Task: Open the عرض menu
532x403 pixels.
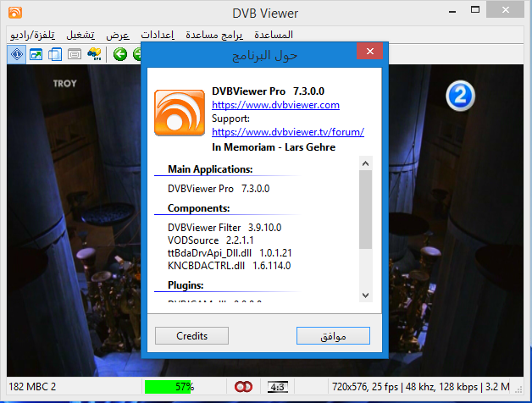Action: [118, 35]
